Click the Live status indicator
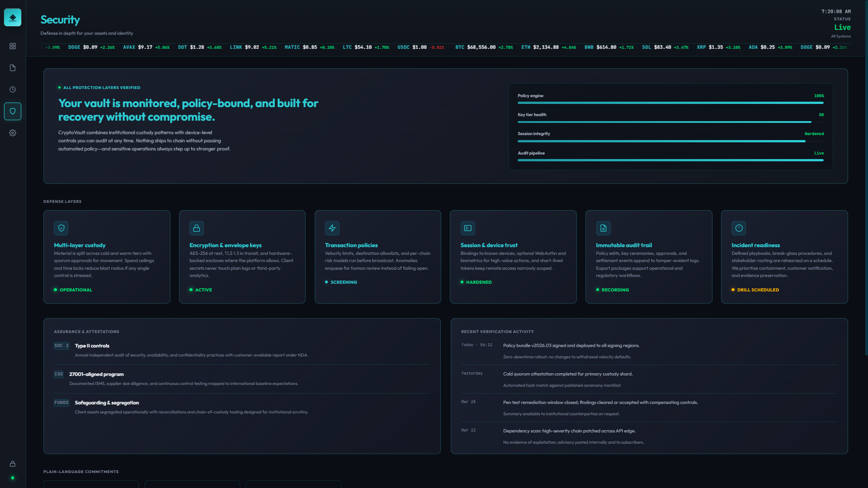Screen dimensions: 868x488 tap(842, 27)
